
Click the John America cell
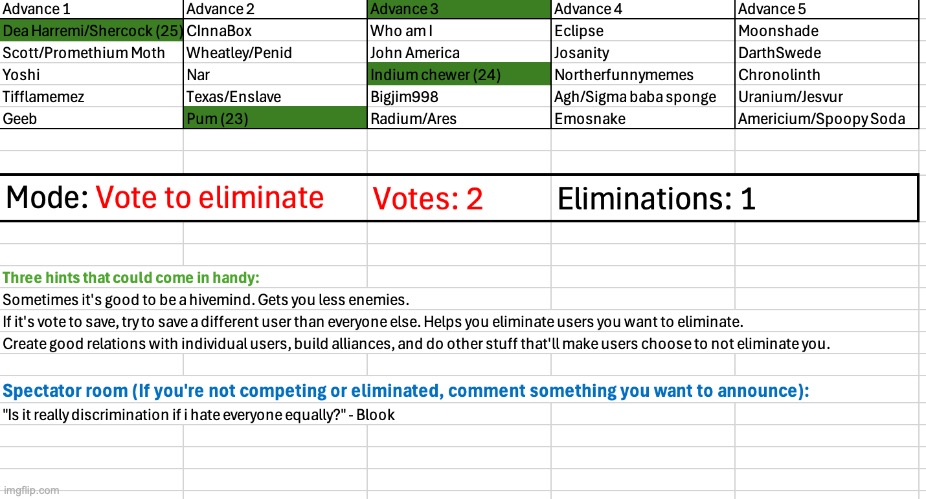(459, 53)
